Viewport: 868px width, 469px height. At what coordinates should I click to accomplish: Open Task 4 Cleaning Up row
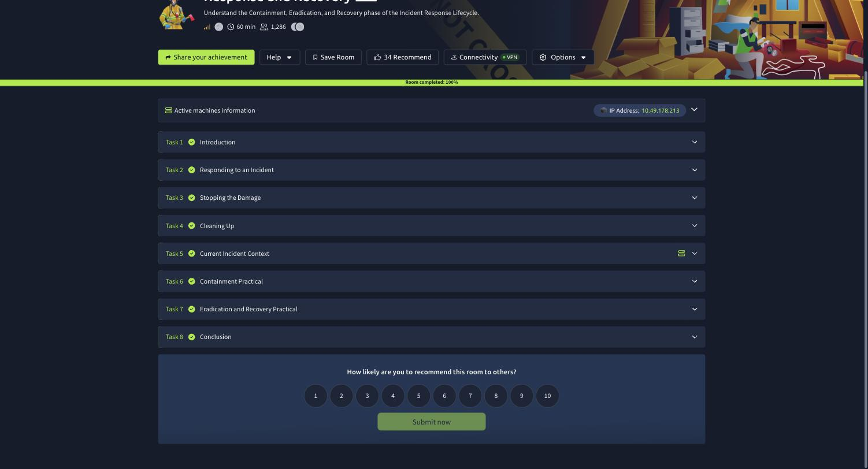click(432, 226)
